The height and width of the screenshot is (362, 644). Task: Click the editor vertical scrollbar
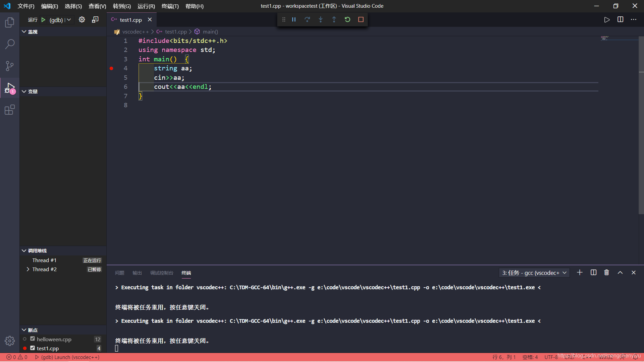pyautogui.click(x=641, y=134)
